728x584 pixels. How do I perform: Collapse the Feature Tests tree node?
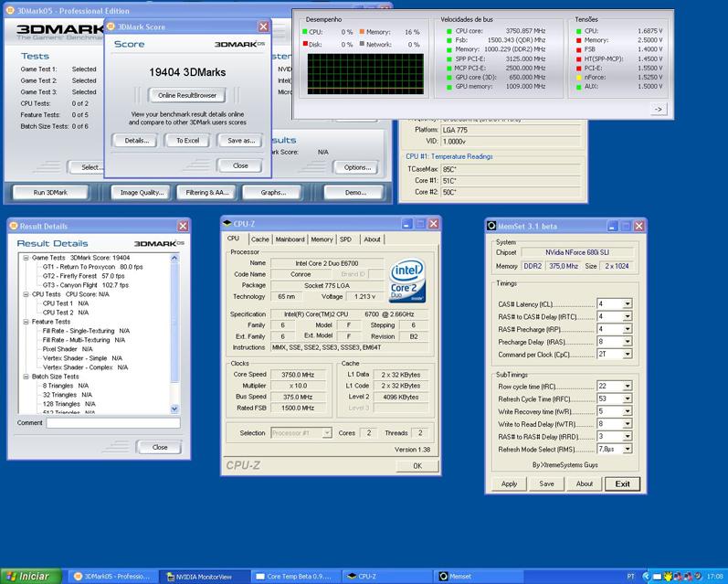[x=26, y=322]
